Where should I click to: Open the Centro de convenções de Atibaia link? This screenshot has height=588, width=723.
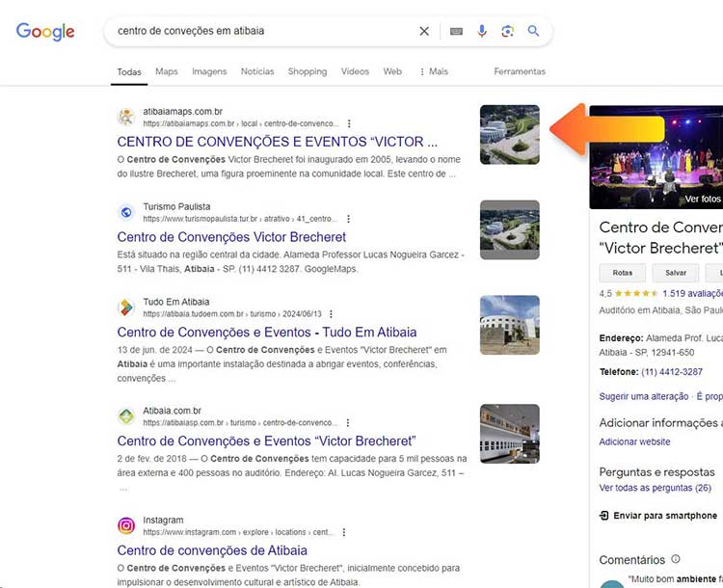[x=212, y=550]
